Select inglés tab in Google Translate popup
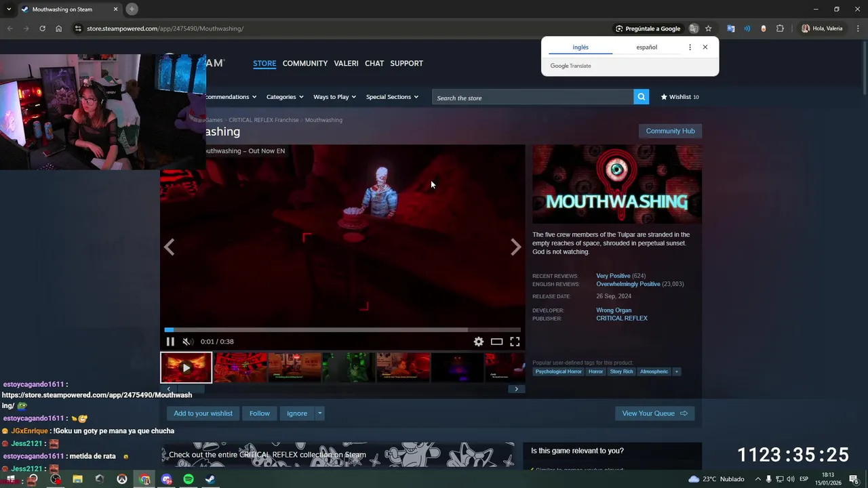This screenshot has width=868, height=488. 580,47
